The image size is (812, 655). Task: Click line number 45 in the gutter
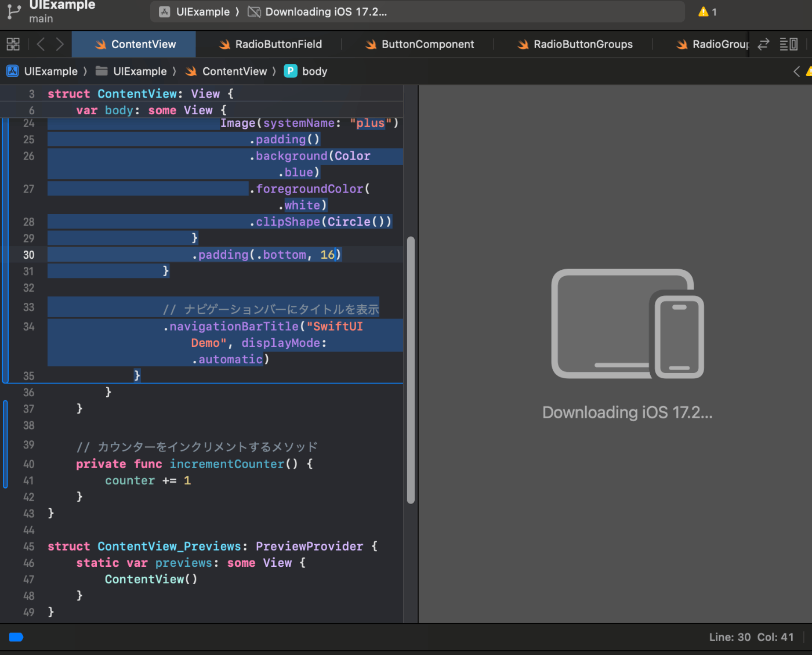29,547
